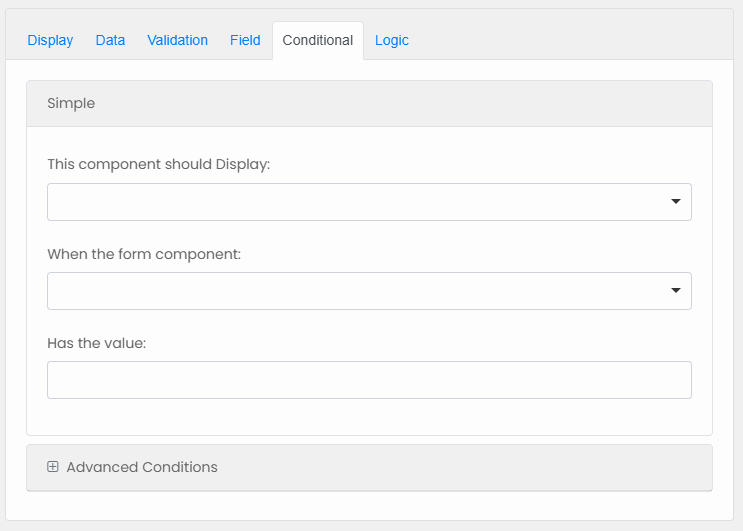Select the Conditional tab
This screenshot has height=531, width=743.
click(317, 41)
